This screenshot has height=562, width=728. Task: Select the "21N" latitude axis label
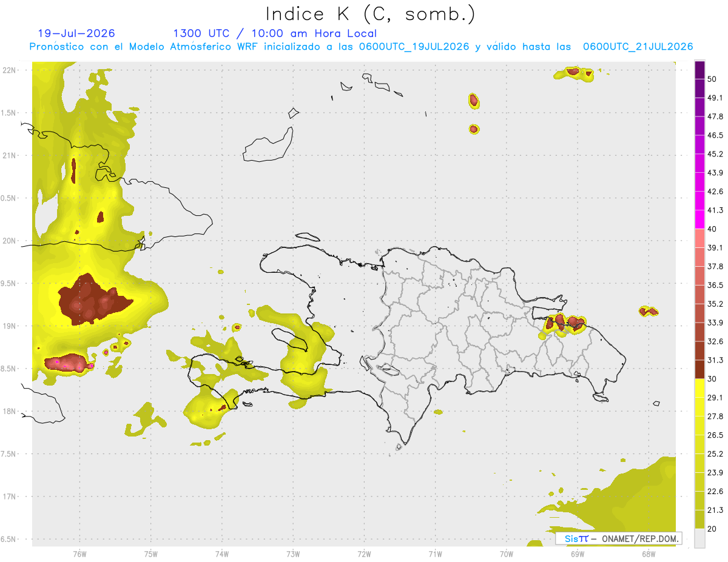coord(9,155)
